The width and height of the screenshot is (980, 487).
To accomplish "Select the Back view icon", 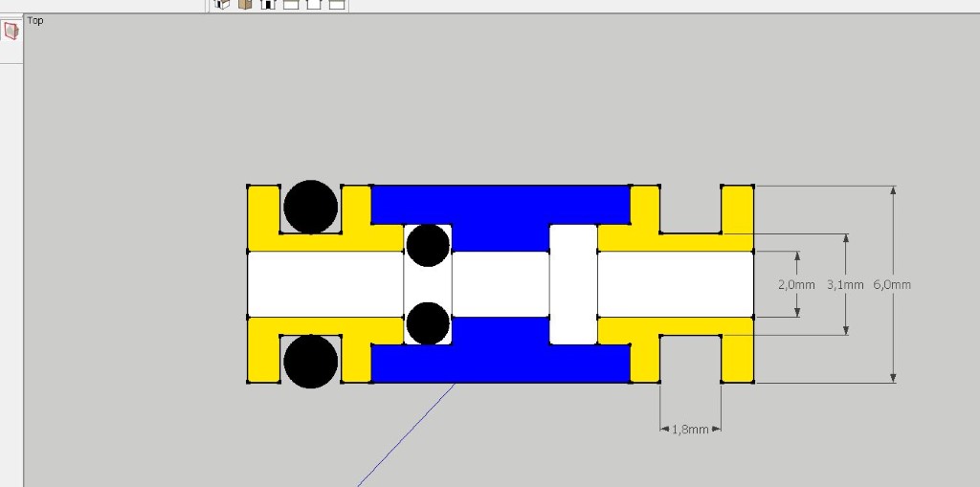I will pyautogui.click(x=314, y=4).
